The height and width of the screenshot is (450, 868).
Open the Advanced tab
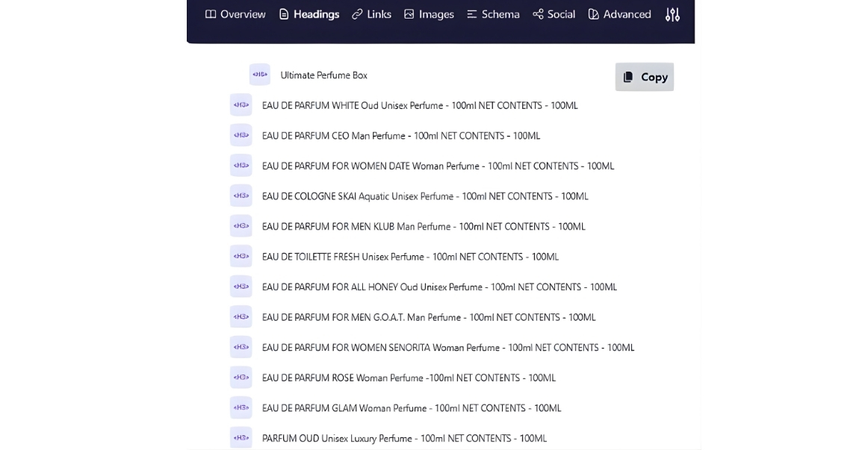tap(619, 14)
